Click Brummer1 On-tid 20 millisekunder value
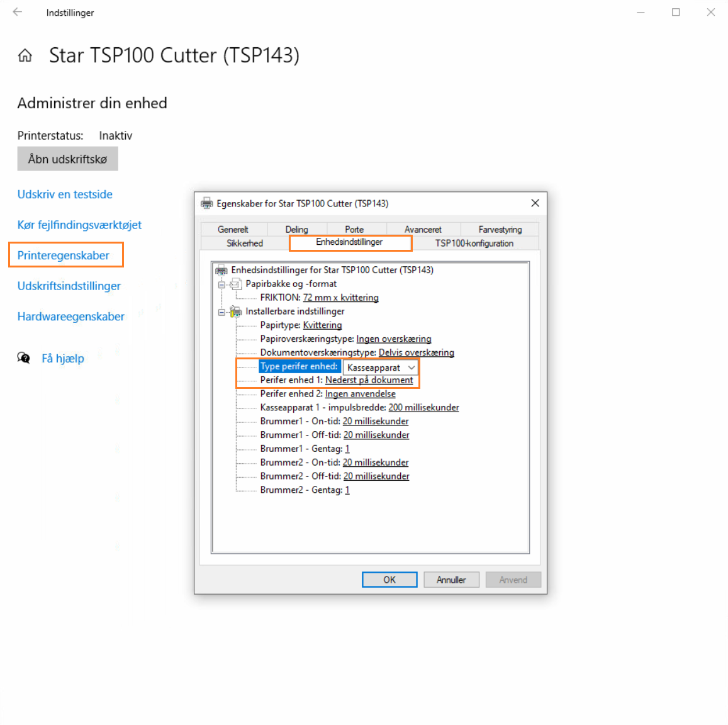728x725 pixels. pos(376,421)
